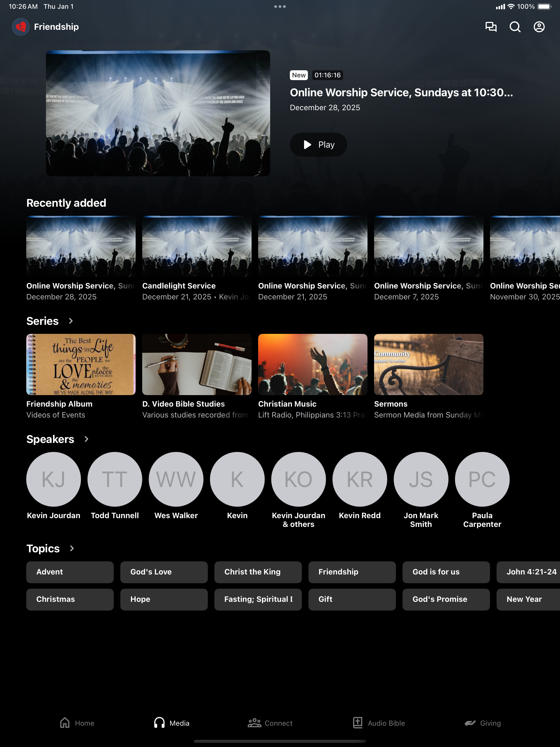Select the Advent topic
This screenshot has width=560, height=747.
[70, 572]
